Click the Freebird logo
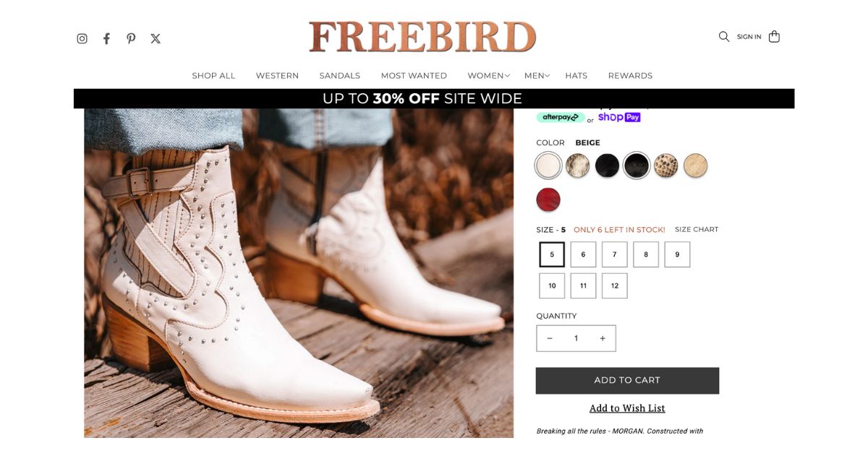 (x=422, y=37)
